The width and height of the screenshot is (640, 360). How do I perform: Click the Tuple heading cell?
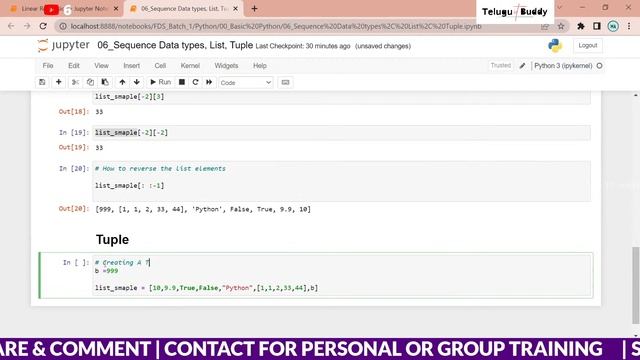pyautogui.click(x=112, y=240)
